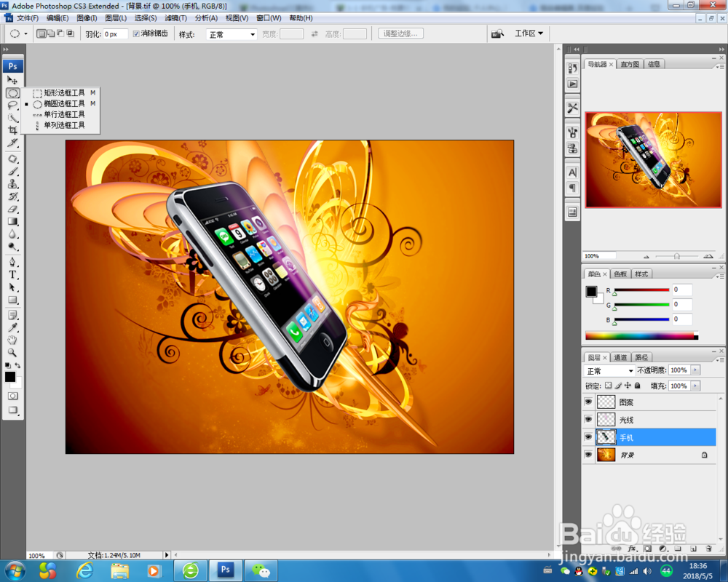Switch to the 路径 tab
The width and height of the screenshot is (728, 582).
tap(641, 357)
